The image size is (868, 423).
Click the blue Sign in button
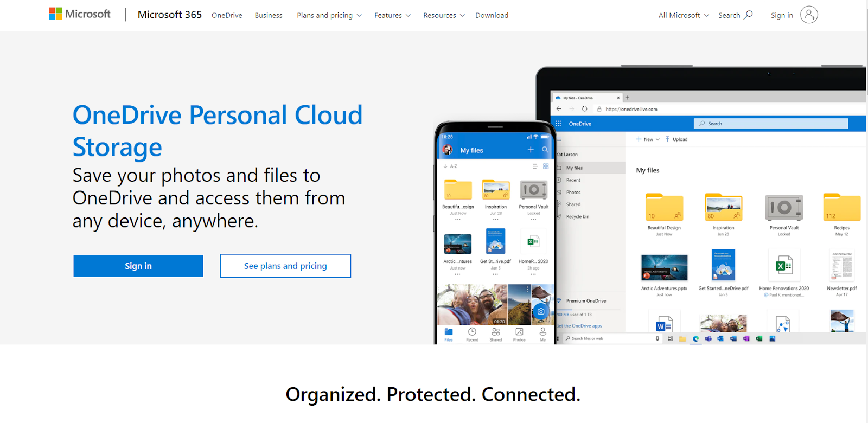pos(138,266)
